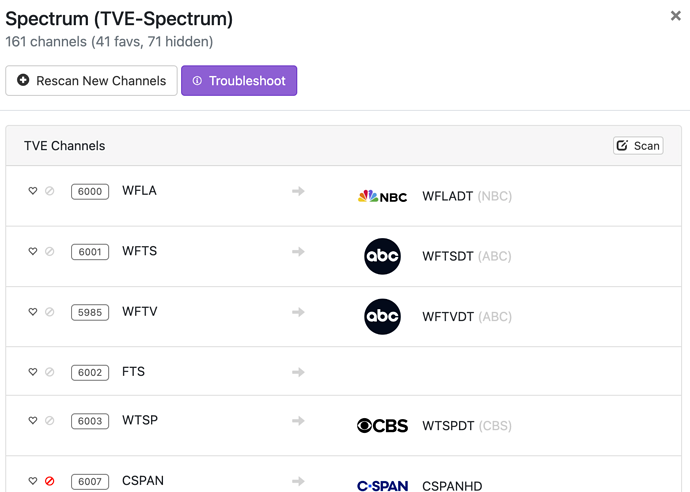Image resolution: width=690 pixels, height=492 pixels.
Task: Click the mapping arrow for FTS
Action: [298, 372]
